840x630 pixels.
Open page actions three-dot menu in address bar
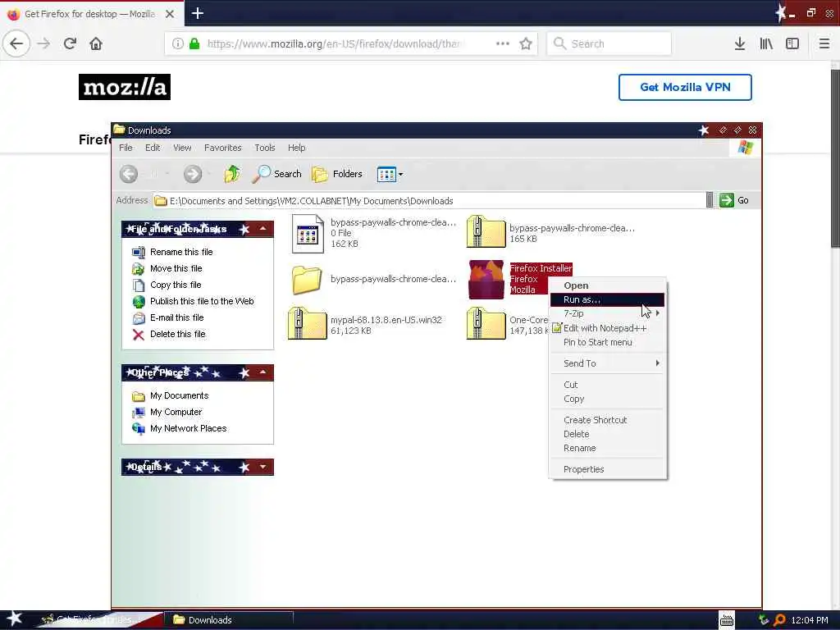tap(503, 43)
